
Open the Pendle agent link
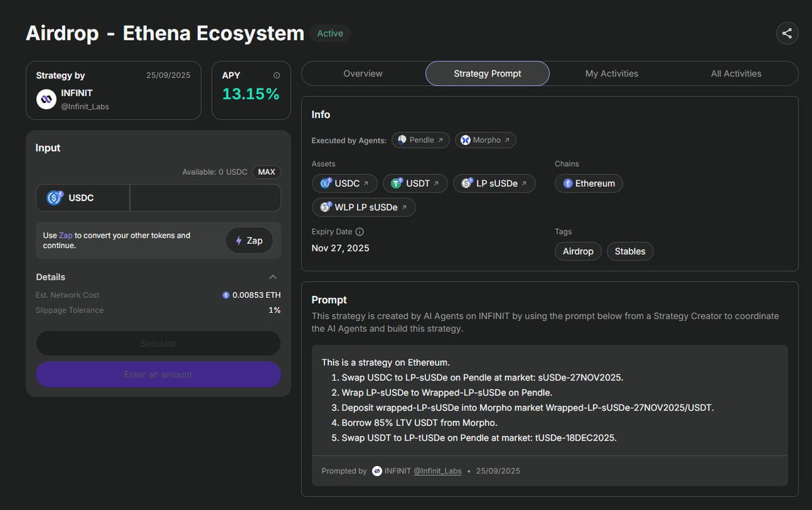(x=420, y=140)
